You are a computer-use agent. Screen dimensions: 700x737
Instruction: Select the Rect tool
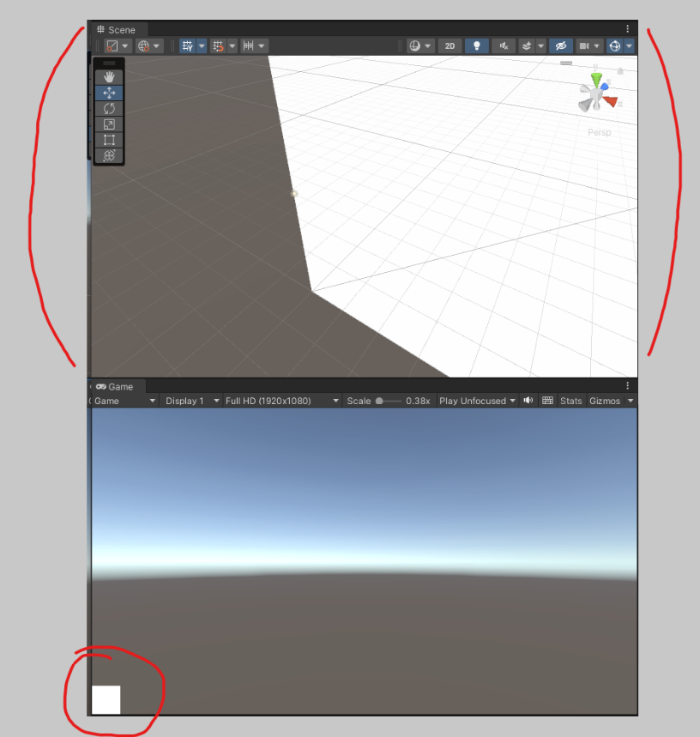[109, 140]
